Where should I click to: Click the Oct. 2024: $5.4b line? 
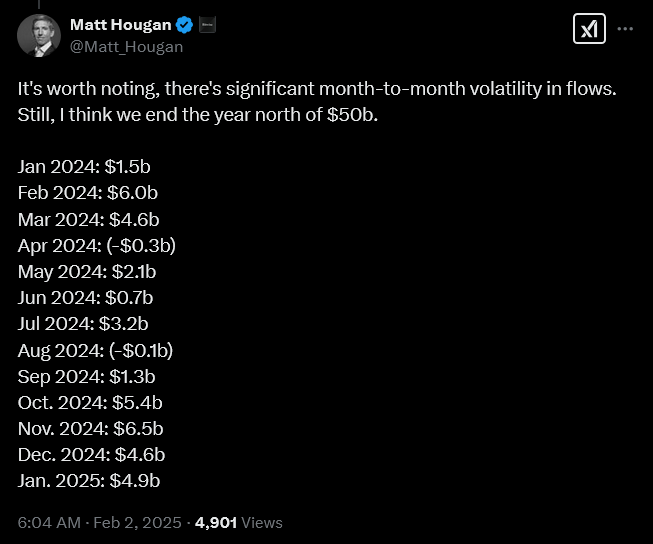(x=90, y=402)
